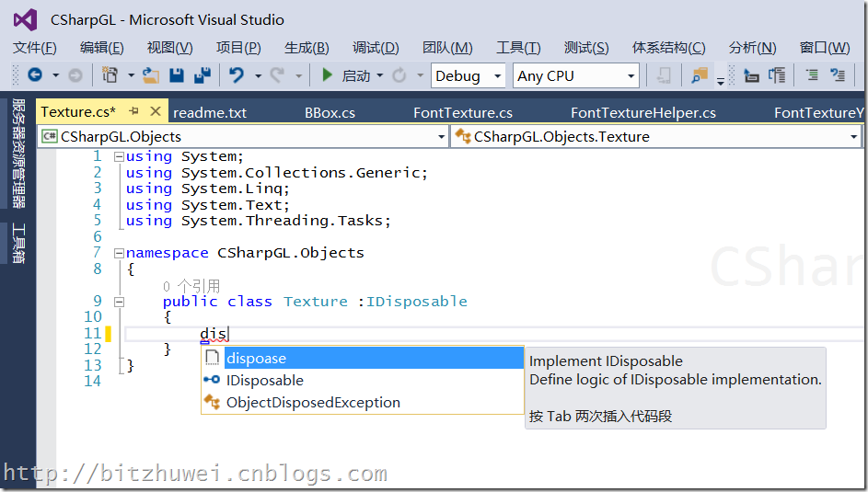
Task: Undo the last edit with Undo icon
Action: [237, 74]
